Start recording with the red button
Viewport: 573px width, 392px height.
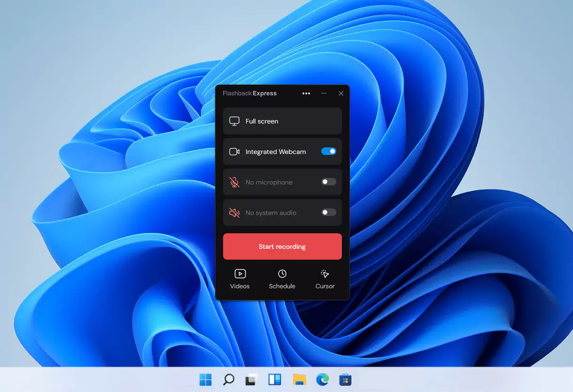point(282,246)
